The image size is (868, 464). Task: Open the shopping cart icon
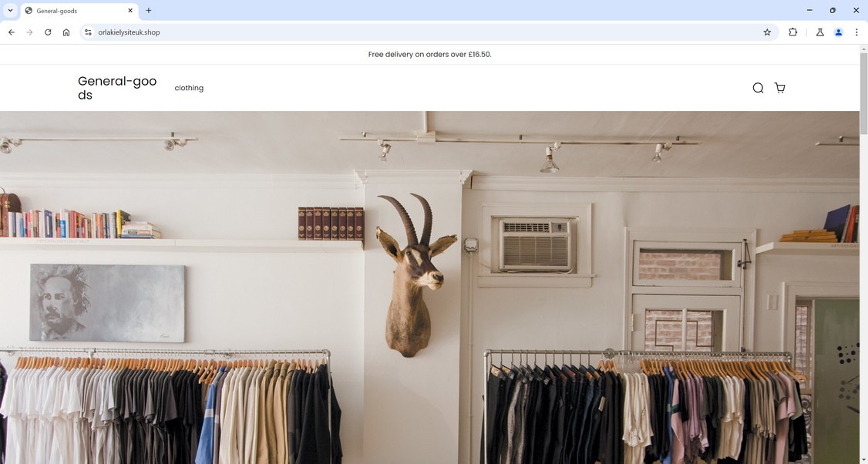779,88
